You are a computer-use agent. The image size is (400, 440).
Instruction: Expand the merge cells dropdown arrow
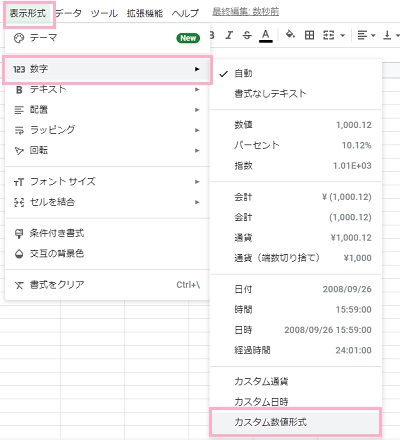342,35
